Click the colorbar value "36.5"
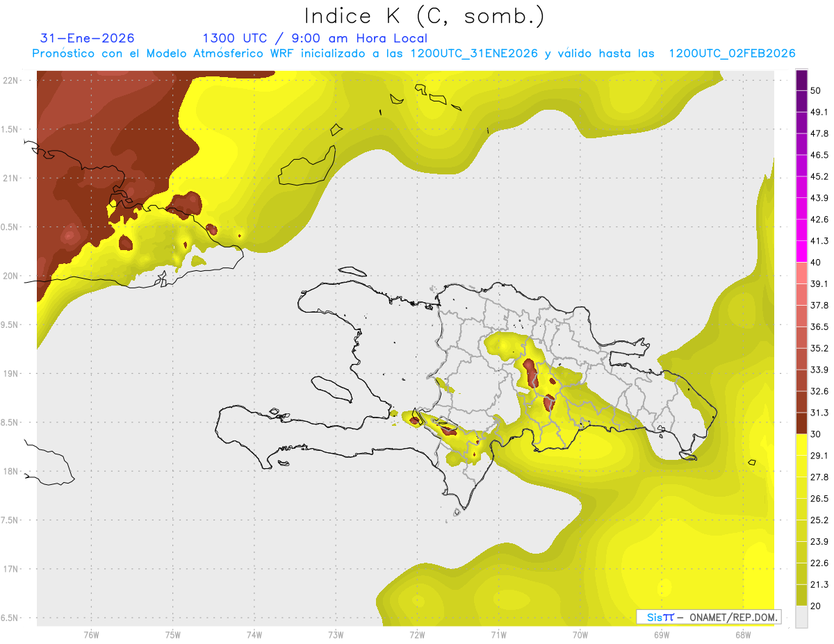 819,327
